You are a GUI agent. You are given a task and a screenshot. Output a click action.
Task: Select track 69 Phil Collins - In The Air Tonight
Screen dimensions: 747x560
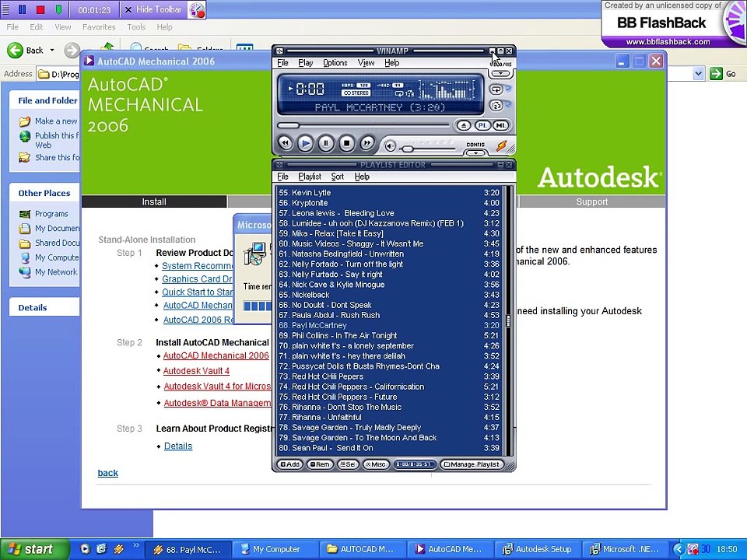[389, 336]
